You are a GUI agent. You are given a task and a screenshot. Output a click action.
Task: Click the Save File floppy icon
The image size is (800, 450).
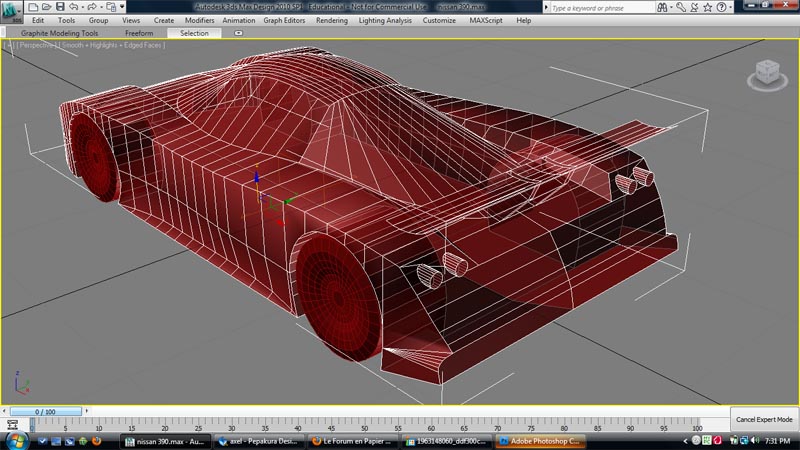58,6
